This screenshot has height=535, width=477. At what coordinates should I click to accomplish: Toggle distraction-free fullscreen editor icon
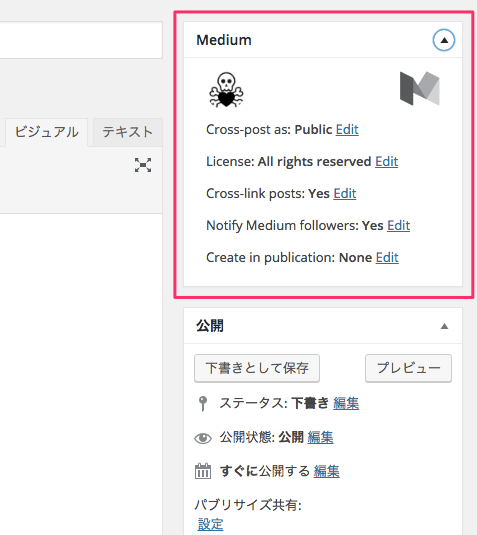click(x=143, y=165)
